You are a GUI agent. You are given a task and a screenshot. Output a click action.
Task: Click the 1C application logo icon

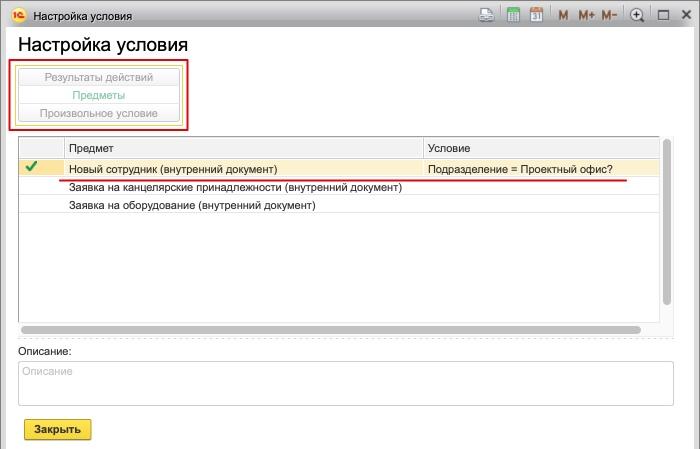(x=18, y=16)
